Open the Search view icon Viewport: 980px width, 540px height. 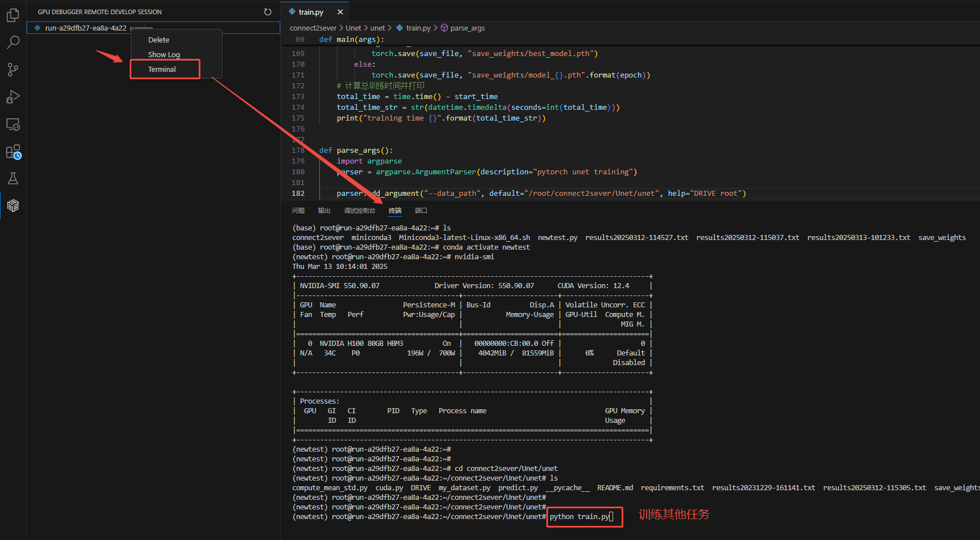click(x=12, y=42)
